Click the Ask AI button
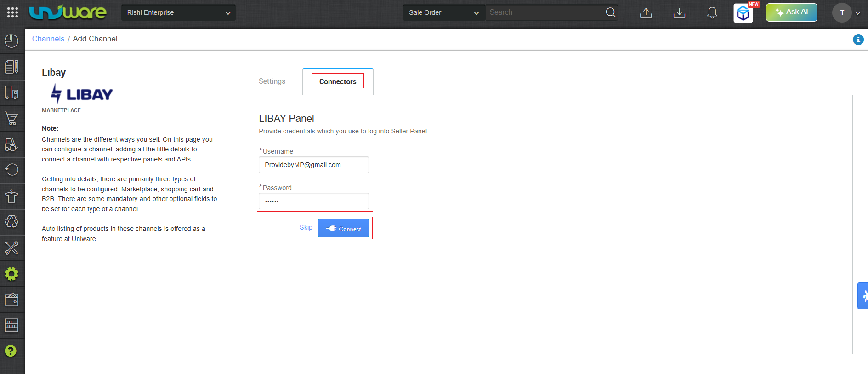Image resolution: width=868 pixels, height=374 pixels. tap(791, 12)
